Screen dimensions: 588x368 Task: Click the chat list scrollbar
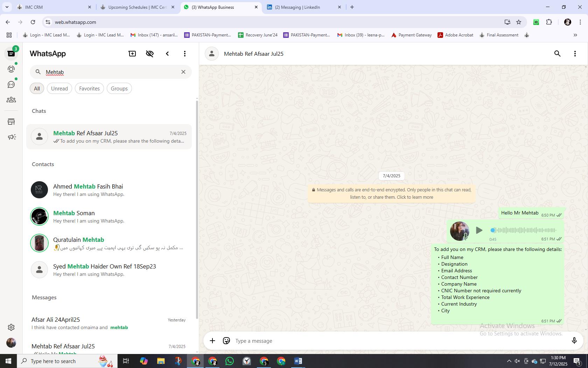tap(197, 210)
